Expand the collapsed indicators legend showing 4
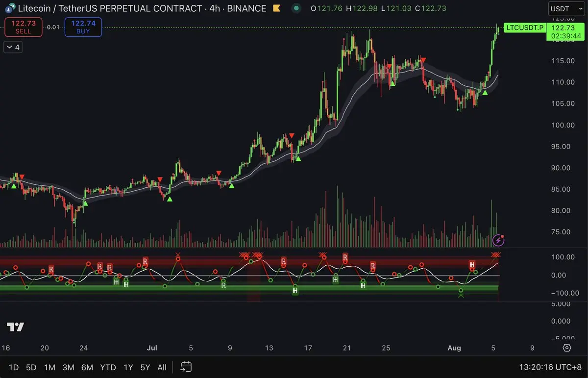The height and width of the screenshot is (378, 588). pyautogui.click(x=13, y=47)
